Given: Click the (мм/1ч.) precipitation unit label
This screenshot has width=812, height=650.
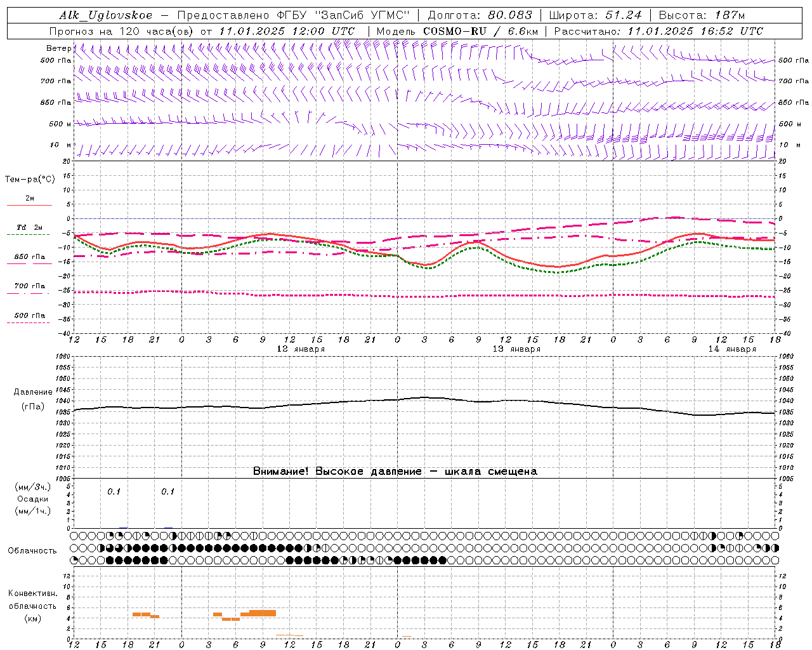Looking at the screenshot, I should coord(33,511).
